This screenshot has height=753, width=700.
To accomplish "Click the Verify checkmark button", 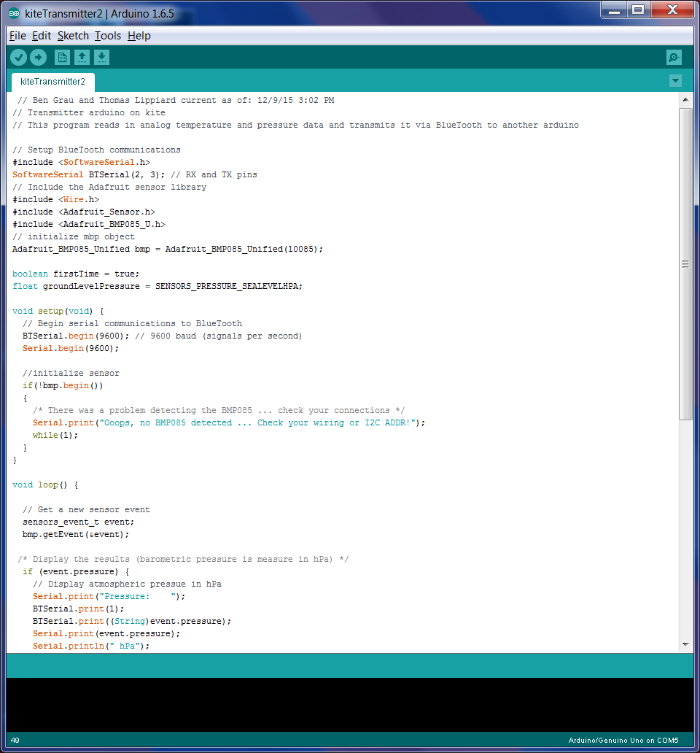I will pyautogui.click(x=19, y=58).
